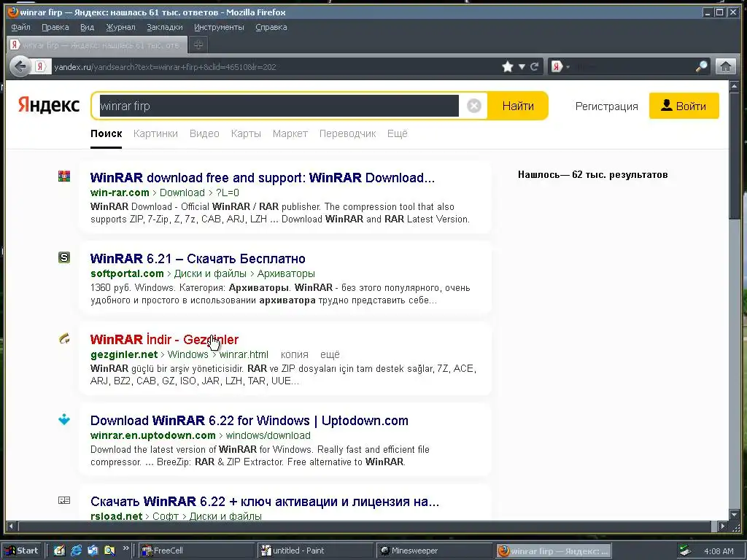Open the win-rar.com green domain link
The width and height of the screenshot is (747, 560).
tap(120, 192)
